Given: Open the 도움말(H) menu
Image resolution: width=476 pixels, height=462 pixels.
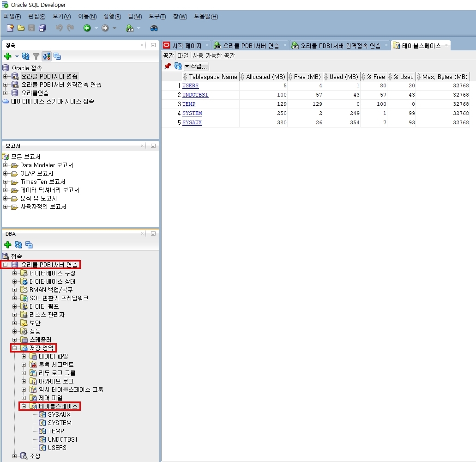Looking at the screenshot, I should pyautogui.click(x=206, y=17).
